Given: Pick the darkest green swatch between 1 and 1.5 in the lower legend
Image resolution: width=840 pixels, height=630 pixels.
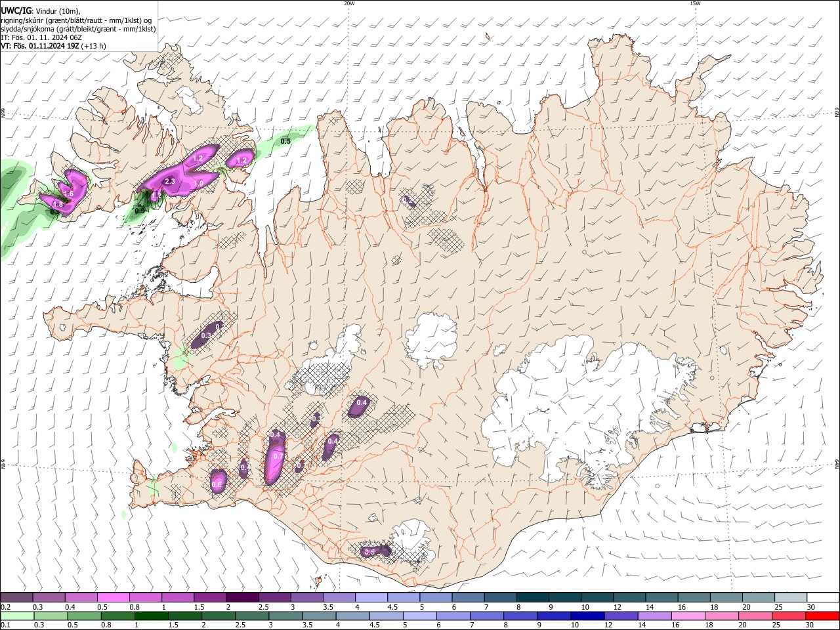Looking at the screenshot, I should 152,616.
